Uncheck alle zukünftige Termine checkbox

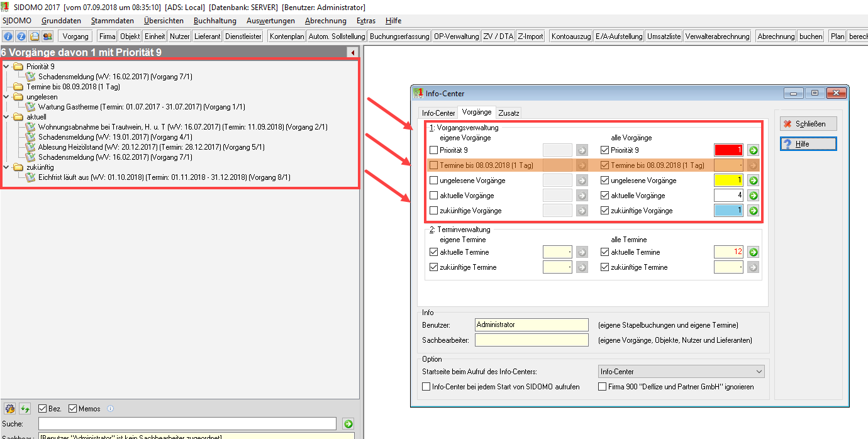click(x=605, y=267)
